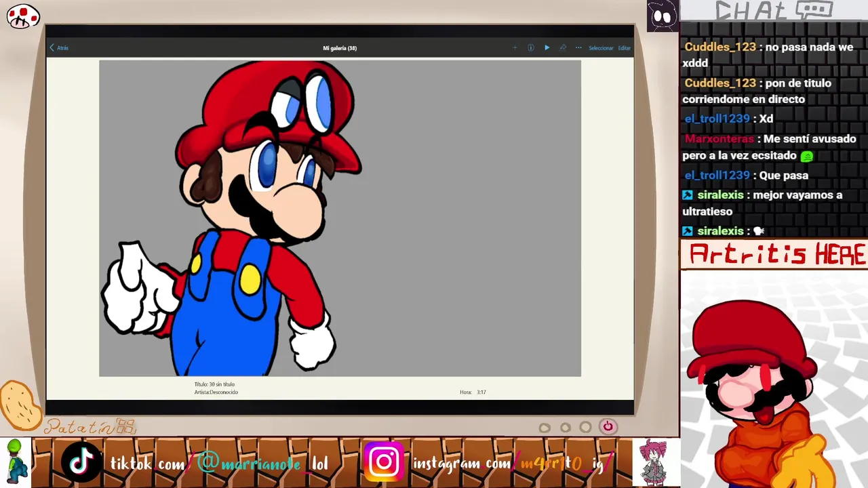Open the three-dots more options menu
This screenshot has height=488, width=868.
pos(578,48)
